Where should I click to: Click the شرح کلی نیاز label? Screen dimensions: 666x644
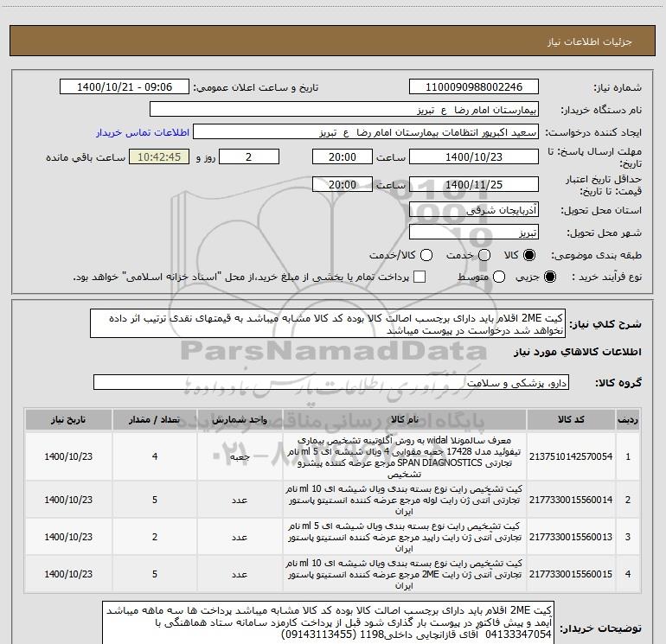click(x=605, y=324)
